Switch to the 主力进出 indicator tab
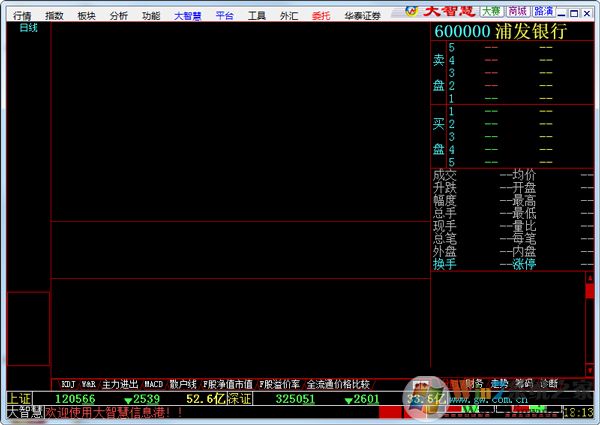This screenshot has height=425, width=600. coord(120,384)
